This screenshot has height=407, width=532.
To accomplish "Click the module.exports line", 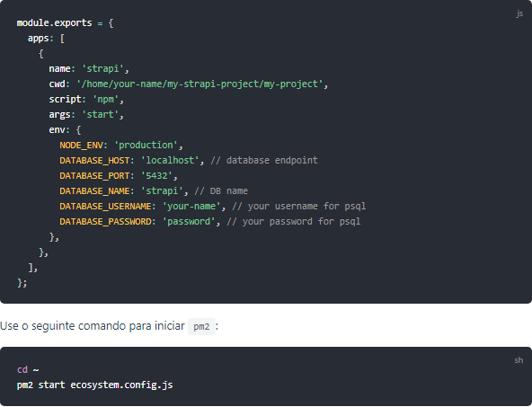I will [x=65, y=23].
